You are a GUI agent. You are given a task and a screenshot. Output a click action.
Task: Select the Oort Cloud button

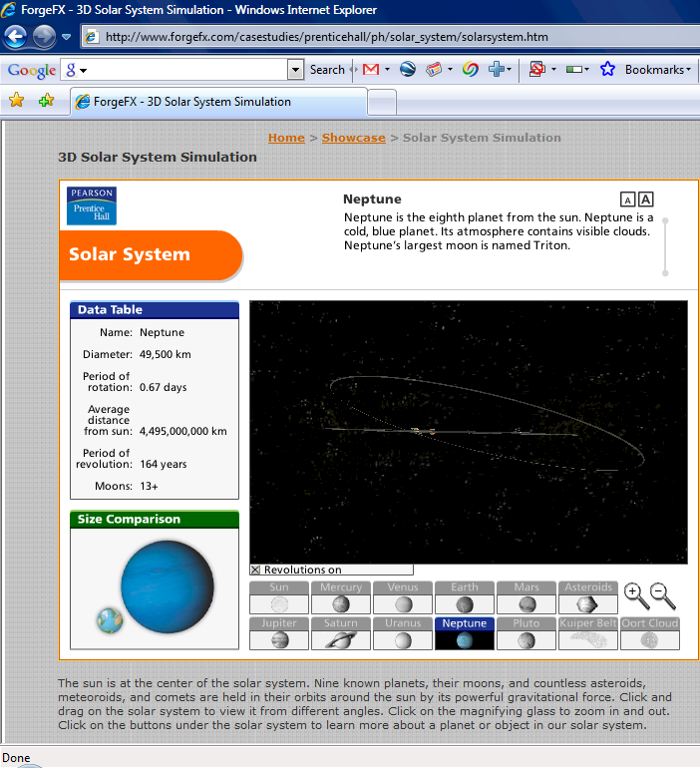pyautogui.click(x=650, y=633)
